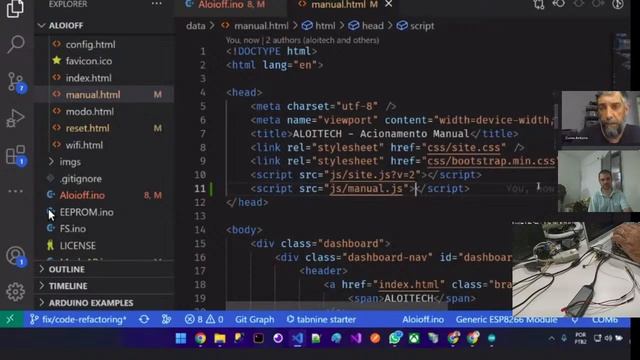Screen dimensions: 640x360
Task: Open Microsoft Edge from the taskbar
Action: (336, 338)
